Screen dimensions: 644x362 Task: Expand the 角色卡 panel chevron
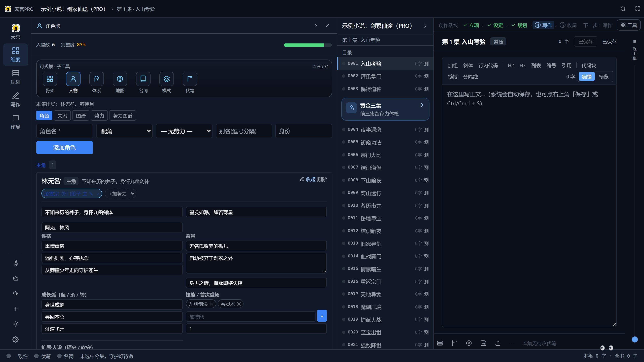click(316, 26)
